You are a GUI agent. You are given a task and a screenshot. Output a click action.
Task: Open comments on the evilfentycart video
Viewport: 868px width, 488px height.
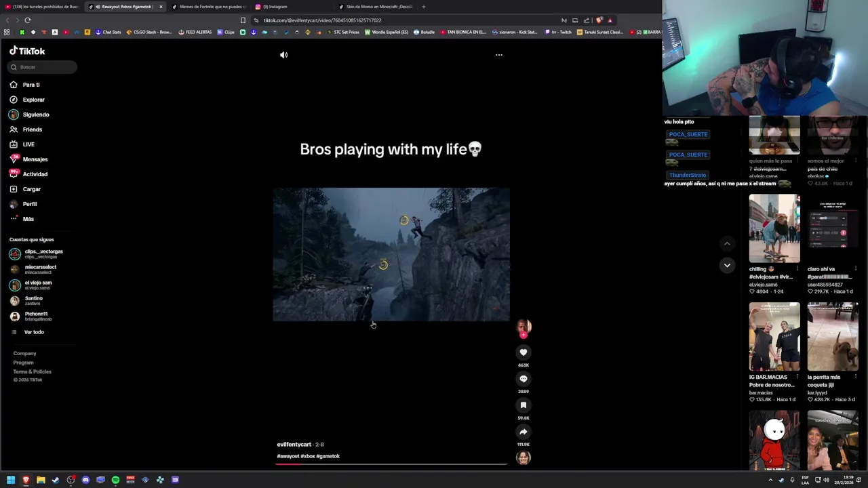(x=524, y=379)
